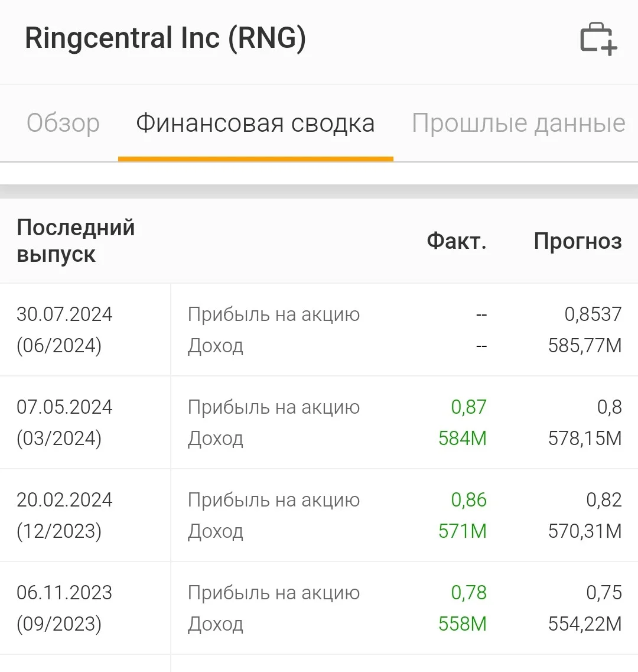Screen dimensions: 638x672
Task: Tap the 570,31M revenue forecast
Action: [x=585, y=531]
